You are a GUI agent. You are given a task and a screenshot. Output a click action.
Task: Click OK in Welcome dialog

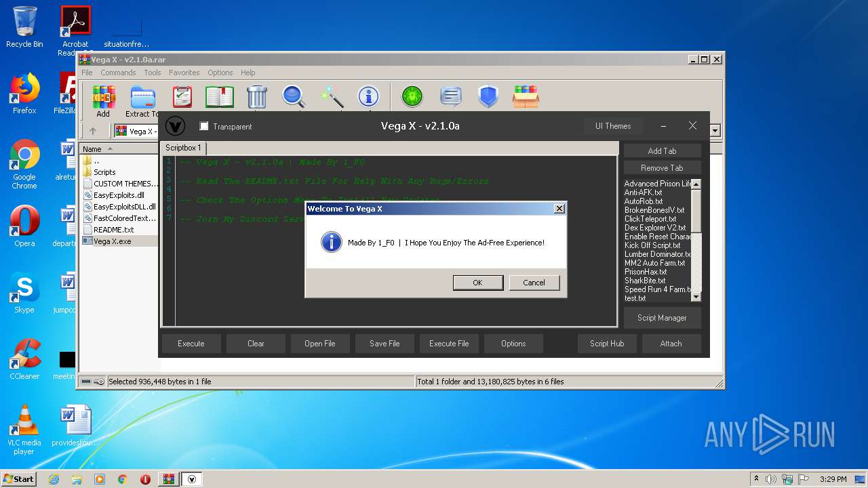click(x=478, y=283)
